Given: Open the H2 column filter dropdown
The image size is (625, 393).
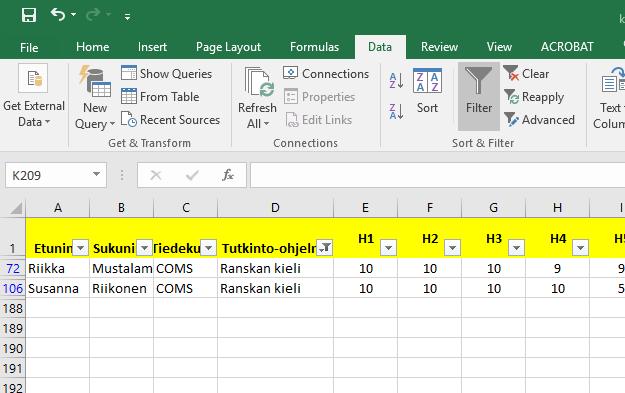Looking at the screenshot, I should [x=452, y=248].
